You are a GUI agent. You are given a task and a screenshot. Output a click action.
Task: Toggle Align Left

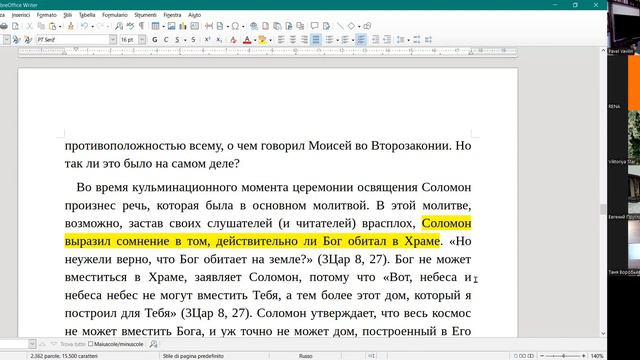tap(281, 40)
